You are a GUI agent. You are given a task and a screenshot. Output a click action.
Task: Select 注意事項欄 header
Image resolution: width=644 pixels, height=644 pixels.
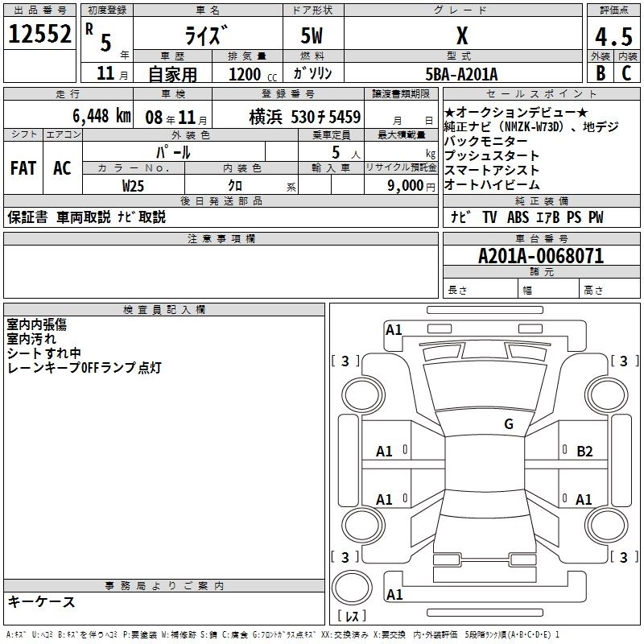[221, 238]
